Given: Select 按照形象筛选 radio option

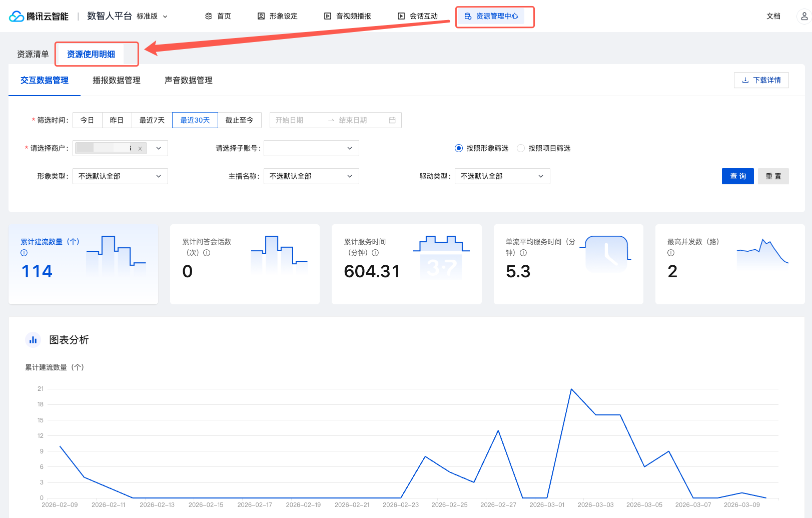Looking at the screenshot, I should coord(459,148).
